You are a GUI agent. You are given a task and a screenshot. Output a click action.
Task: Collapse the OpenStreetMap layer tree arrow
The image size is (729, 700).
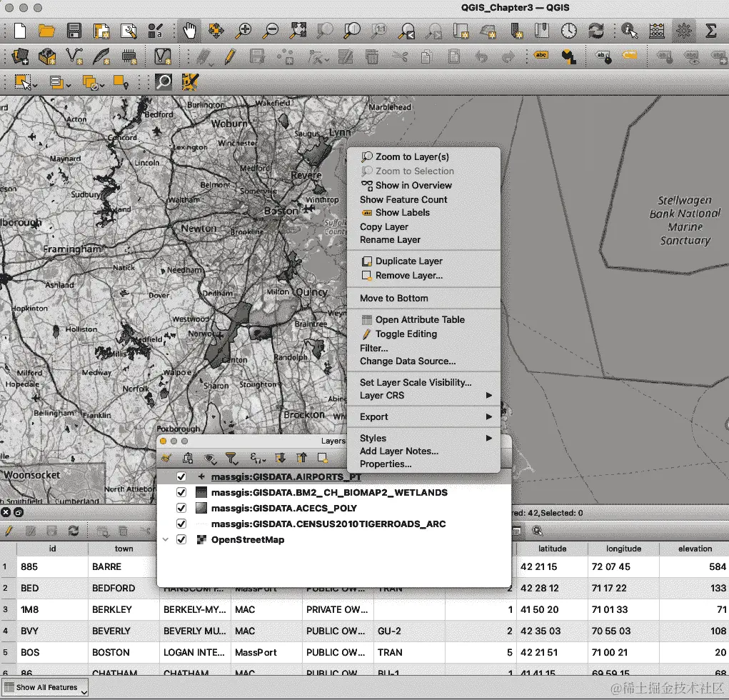(x=166, y=540)
